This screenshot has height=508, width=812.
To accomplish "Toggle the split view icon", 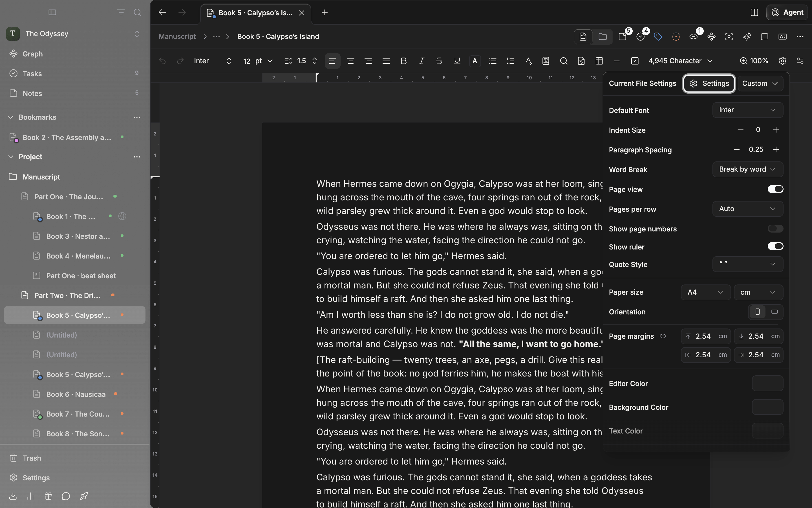I will [x=754, y=12].
